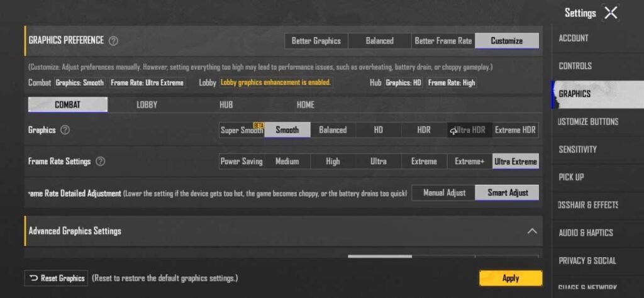Switch to the COMBAT tab
This screenshot has height=298, width=644.
[x=68, y=104]
